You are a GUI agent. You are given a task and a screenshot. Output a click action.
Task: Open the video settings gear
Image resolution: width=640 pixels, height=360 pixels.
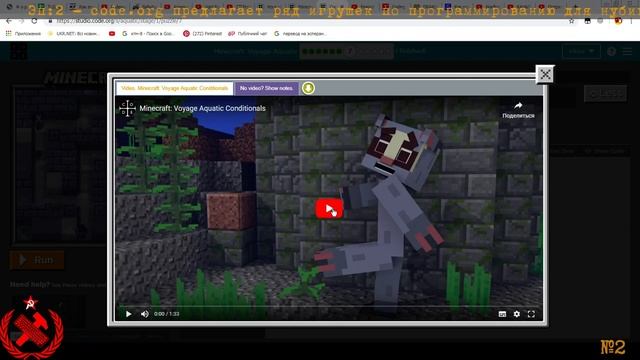point(517,314)
